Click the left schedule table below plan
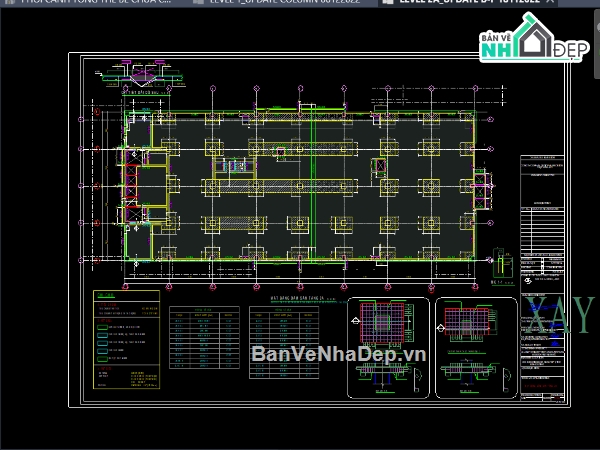600x450 pixels. coord(204,337)
